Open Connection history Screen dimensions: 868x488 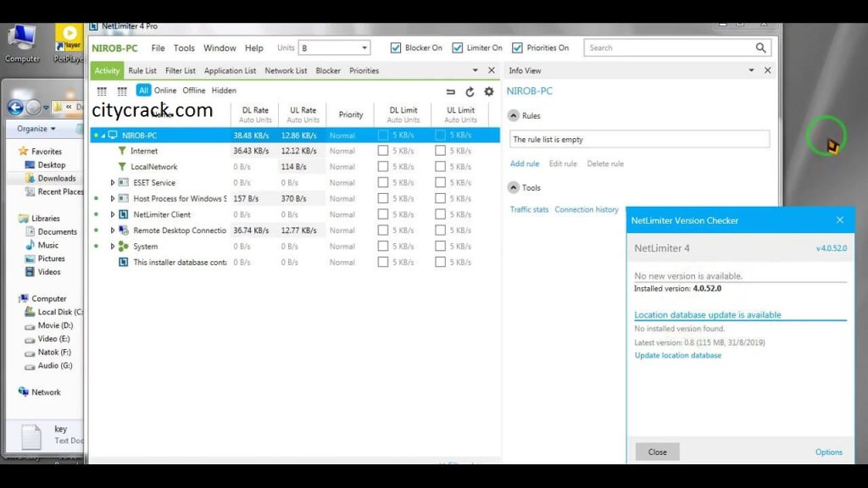coord(587,210)
